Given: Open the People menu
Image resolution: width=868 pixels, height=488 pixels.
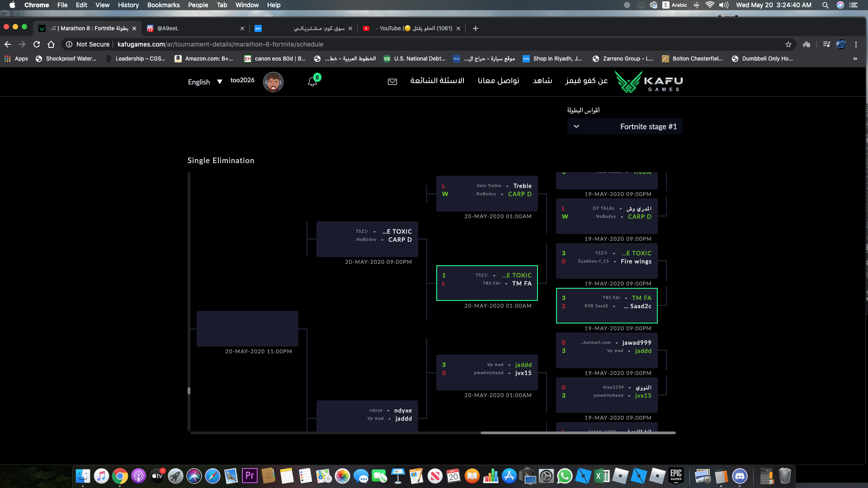Looking at the screenshot, I should point(198,5).
